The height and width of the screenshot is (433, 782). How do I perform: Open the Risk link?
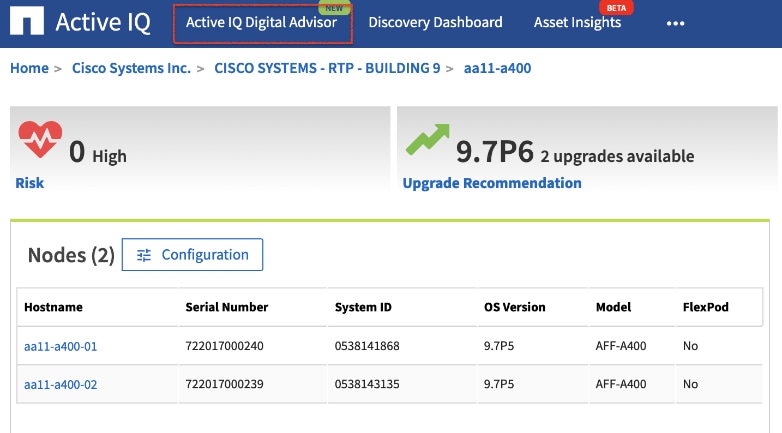(x=29, y=183)
